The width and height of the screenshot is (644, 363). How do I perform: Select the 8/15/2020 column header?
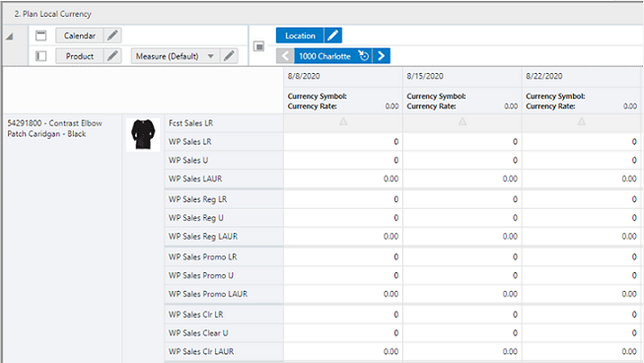pyautogui.click(x=463, y=76)
